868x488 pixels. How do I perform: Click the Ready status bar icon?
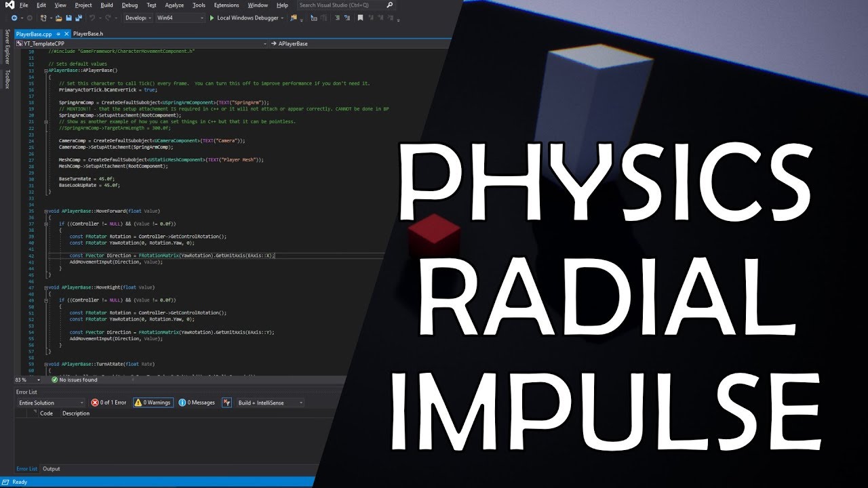(x=6, y=482)
